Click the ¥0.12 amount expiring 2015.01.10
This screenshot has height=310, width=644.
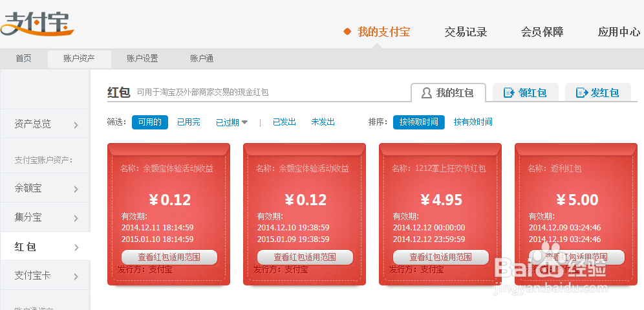(169, 200)
